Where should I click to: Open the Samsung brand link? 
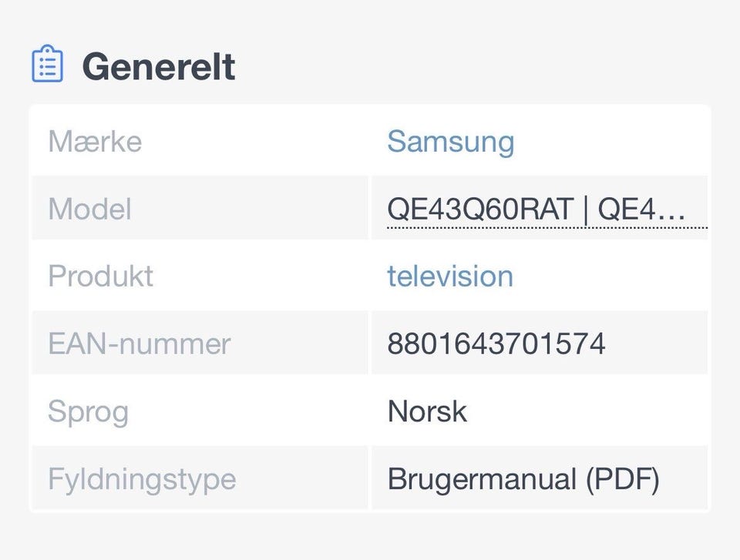pyautogui.click(x=450, y=142)
